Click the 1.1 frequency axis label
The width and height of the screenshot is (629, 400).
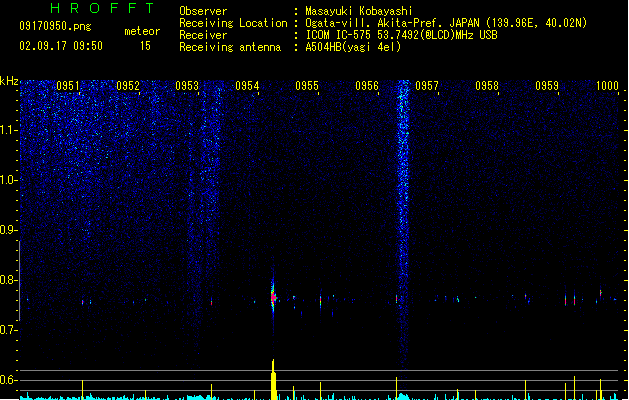pyautogui.click(x=8, y=130)
